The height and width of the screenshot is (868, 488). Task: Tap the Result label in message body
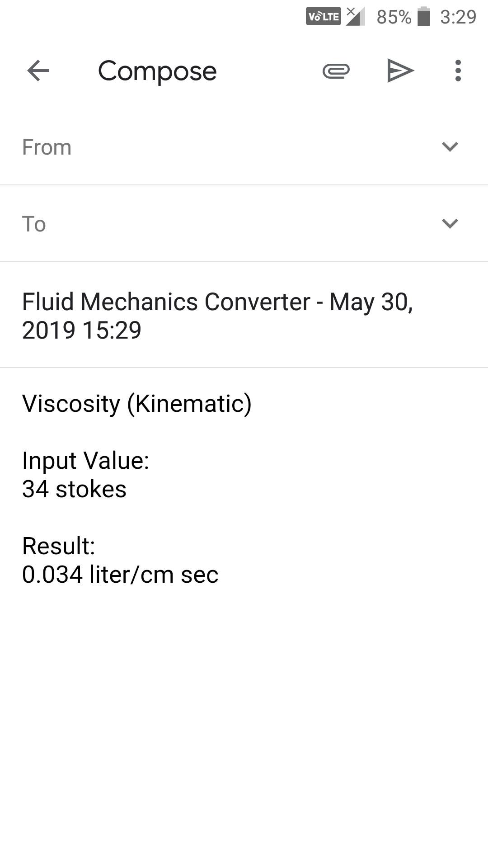click(59, 546)
